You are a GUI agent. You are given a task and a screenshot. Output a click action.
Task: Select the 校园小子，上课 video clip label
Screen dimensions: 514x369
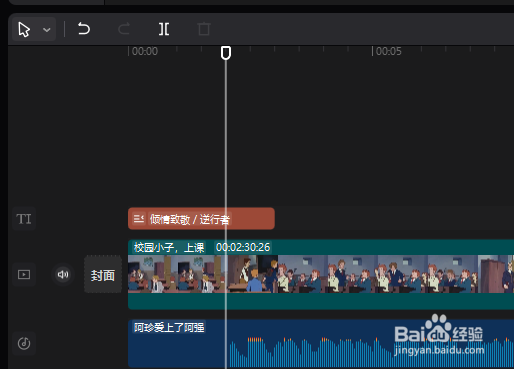tap(169, 247)
